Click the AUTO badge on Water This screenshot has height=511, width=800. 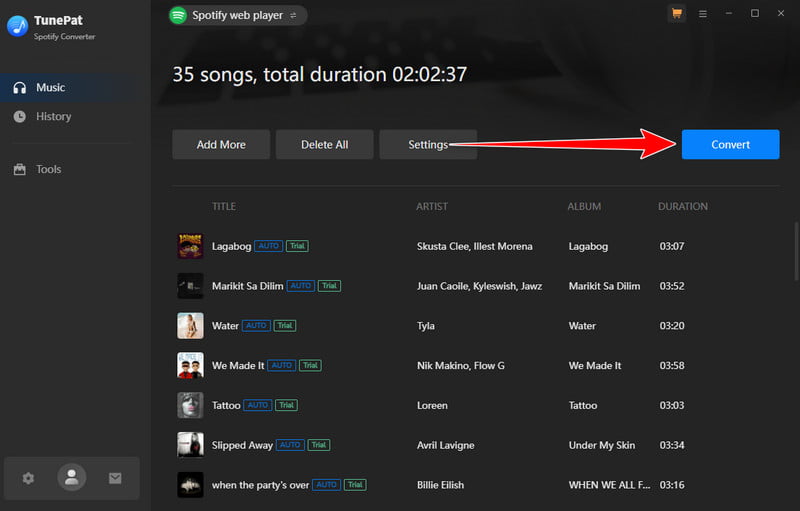256,325
